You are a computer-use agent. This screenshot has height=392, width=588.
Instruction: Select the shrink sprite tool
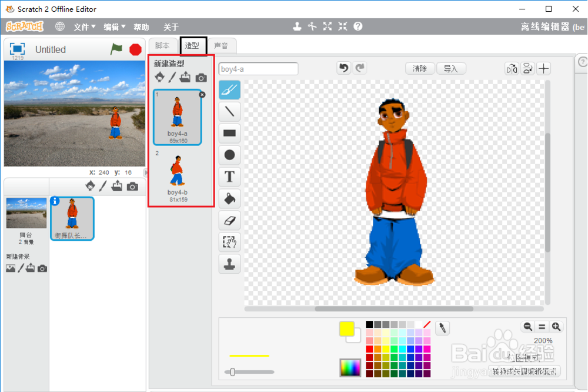[343, 26]
